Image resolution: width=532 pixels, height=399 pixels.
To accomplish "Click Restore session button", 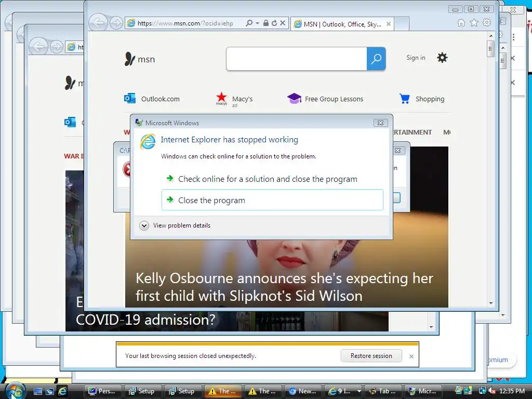I will tap(371, 355).
